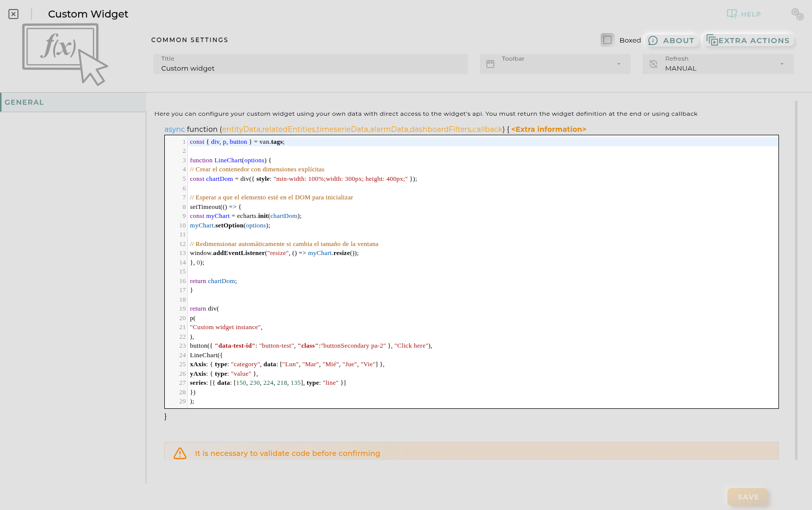Click the warning triangle icon
The width and height of the screenshot is (812, 510).
(x=180, y=453)
